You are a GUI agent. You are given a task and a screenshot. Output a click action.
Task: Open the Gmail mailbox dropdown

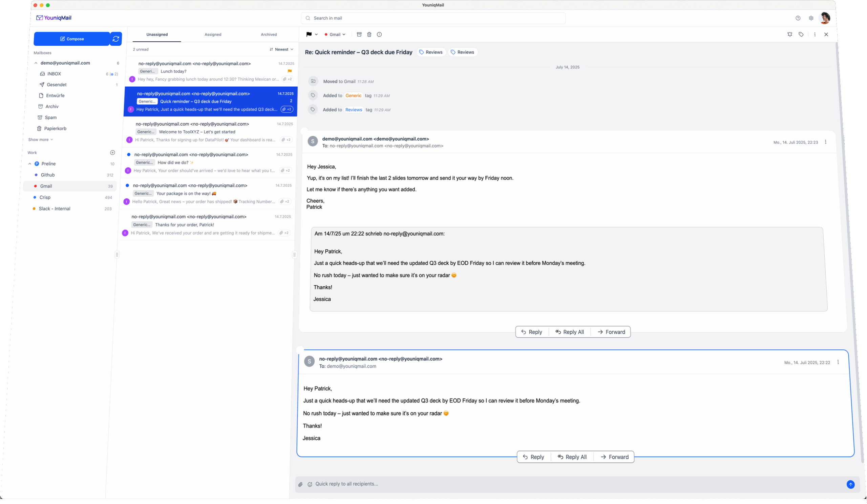(335, 35)
